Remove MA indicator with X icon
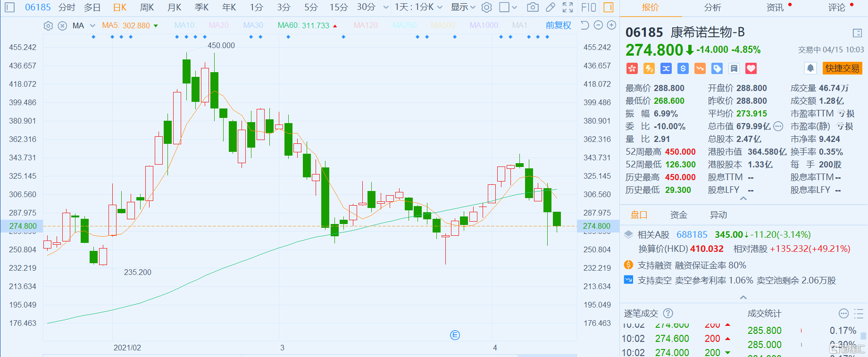868x357 pixels. tap(62, 26)
